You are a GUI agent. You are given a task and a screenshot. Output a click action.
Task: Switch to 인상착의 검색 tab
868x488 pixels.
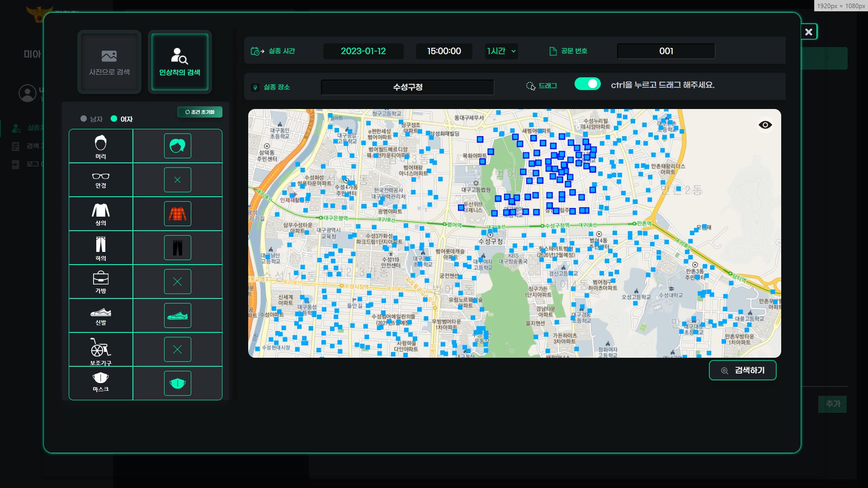click(179, 62)
